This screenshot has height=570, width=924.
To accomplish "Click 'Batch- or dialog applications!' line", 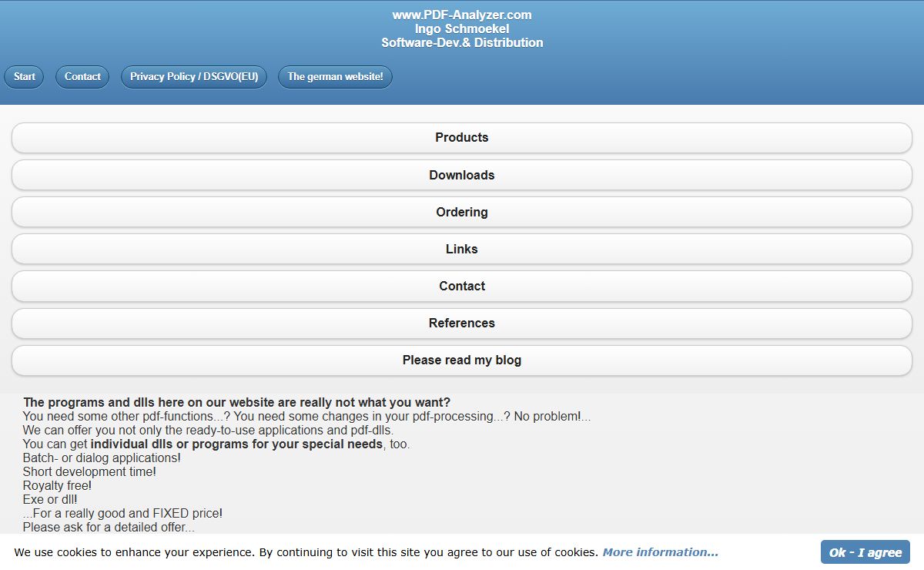I will [x=102, y=458].
